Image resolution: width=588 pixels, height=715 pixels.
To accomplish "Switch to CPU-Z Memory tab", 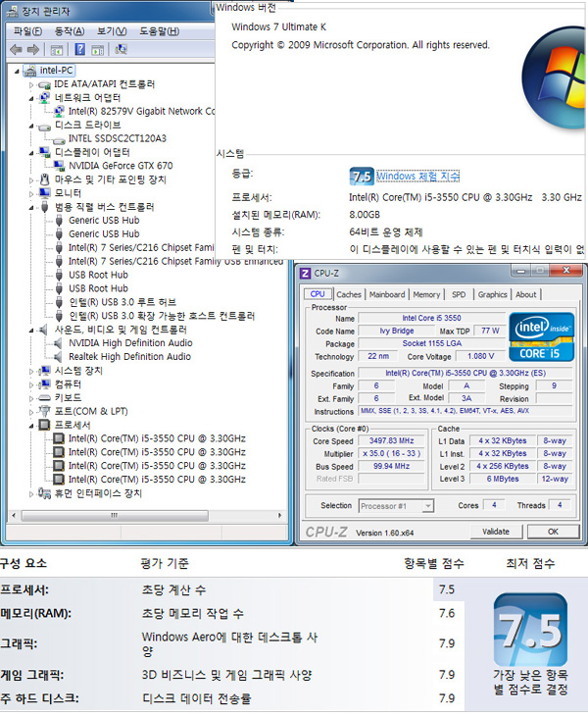I will pyautogui.click(x=426, y=294).
